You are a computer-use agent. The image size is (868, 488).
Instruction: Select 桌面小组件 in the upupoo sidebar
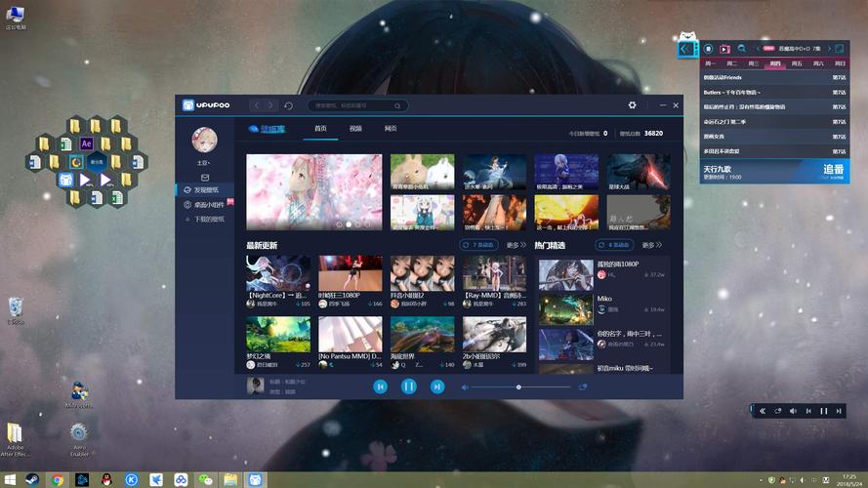click(x=205, y=205)
